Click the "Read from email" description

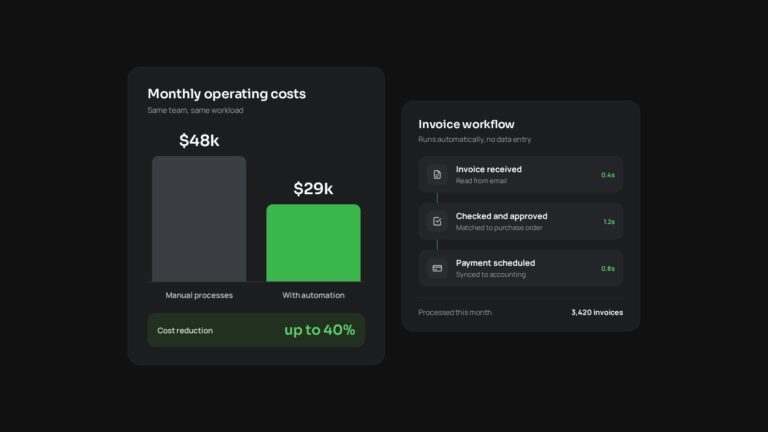(x=481, y=181)
